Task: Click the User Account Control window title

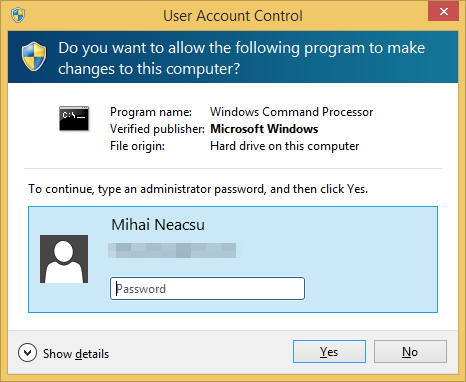Action: 233,16
